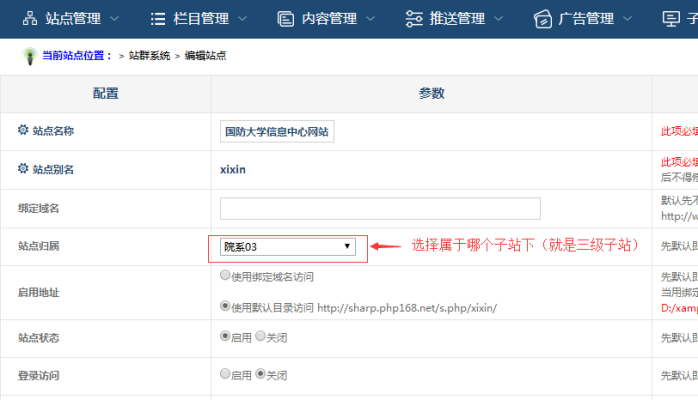Select 使用默认目录访问 radio option
The width and height of the screenshot is (698, 401).
[x=225, y=306]
